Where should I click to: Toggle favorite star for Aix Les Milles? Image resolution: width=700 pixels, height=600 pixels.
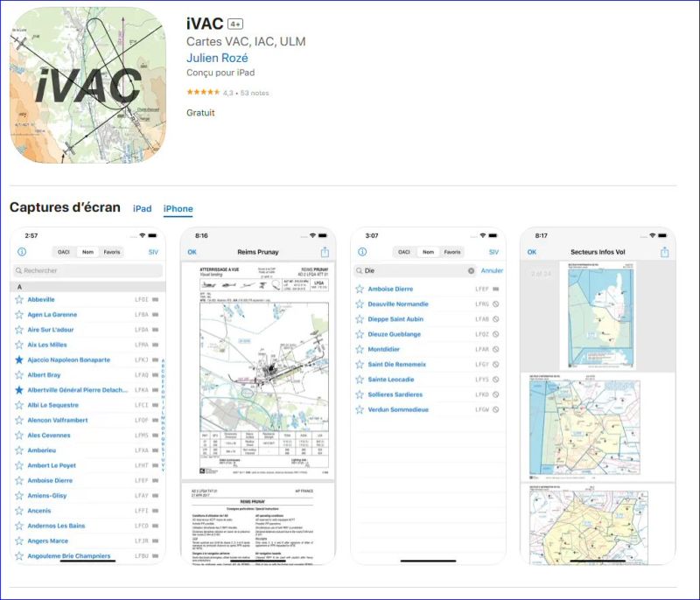[x=19, y=345]
